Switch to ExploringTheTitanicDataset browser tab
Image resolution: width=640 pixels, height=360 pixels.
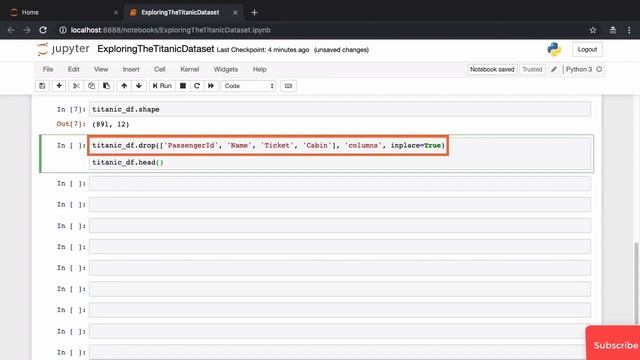(180, 13)
